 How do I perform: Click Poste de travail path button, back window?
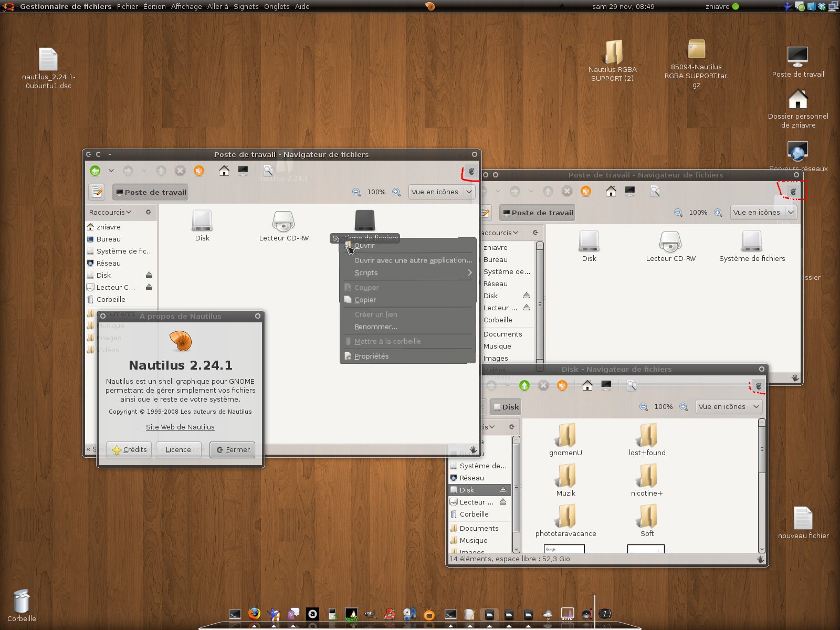(537, 213)
